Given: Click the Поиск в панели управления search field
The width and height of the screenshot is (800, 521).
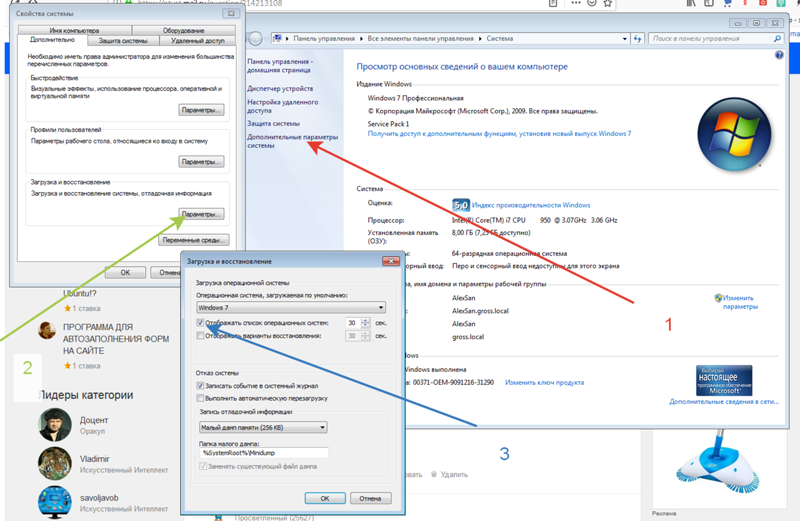Looking at the screenshot, I should pyautogui.click(x=716, y=38).
